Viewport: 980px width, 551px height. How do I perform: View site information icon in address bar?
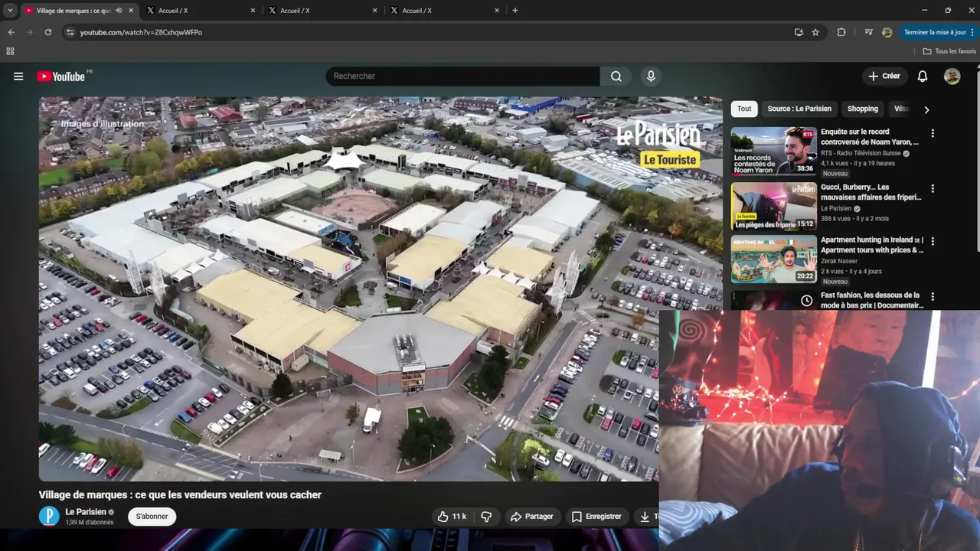[70, 32]
